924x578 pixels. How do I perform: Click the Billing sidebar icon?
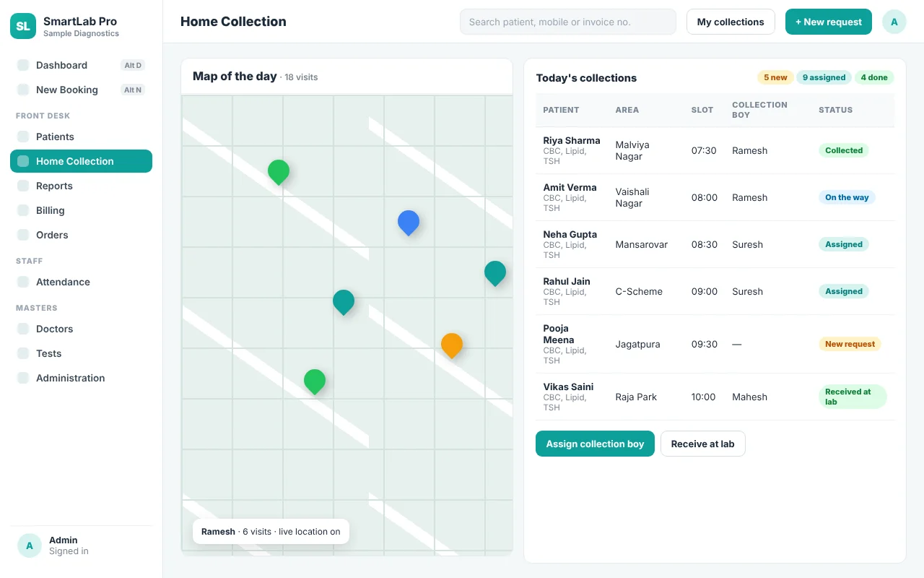point(23,210)
